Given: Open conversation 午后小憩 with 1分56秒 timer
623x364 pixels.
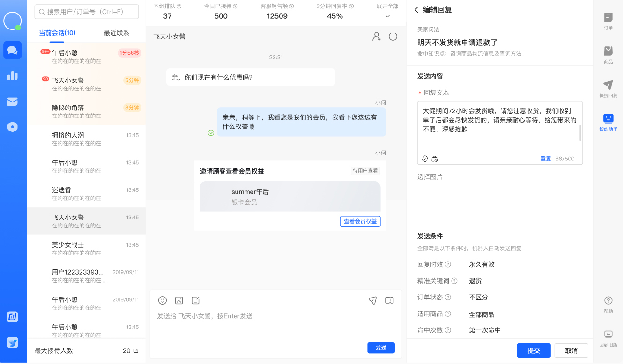Looking at the screenshot, I should click(x=87, y=56).
